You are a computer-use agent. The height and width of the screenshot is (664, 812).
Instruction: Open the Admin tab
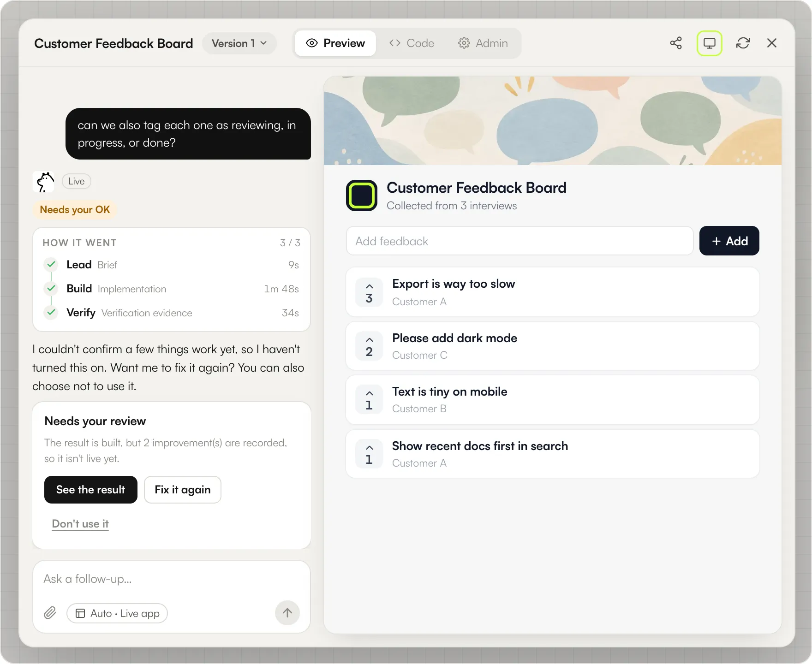483,43
